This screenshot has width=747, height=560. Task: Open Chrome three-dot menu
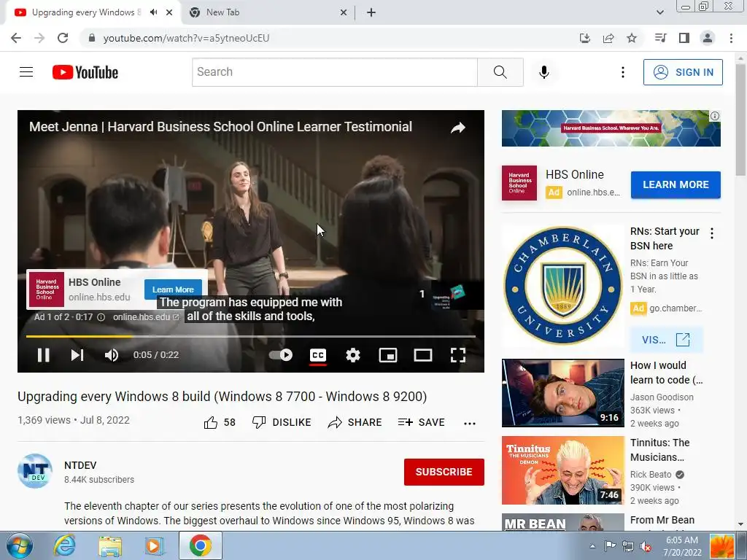731,38
